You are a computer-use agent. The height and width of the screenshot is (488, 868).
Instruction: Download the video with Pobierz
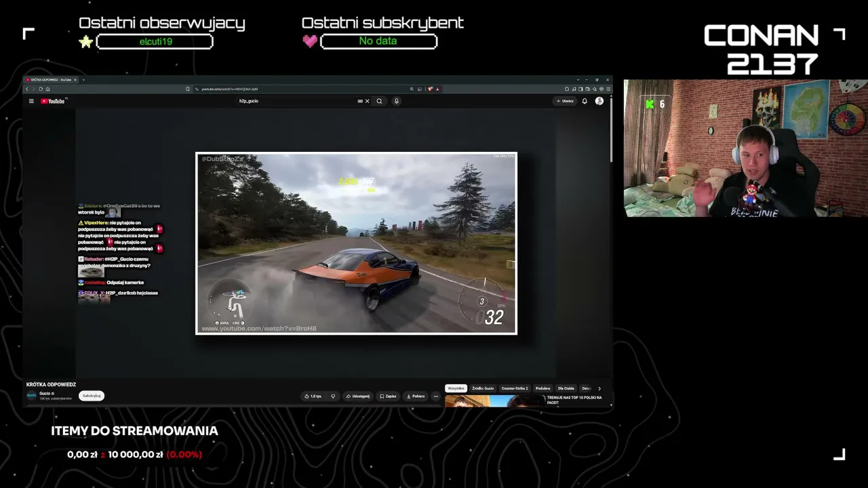(415, 396)
